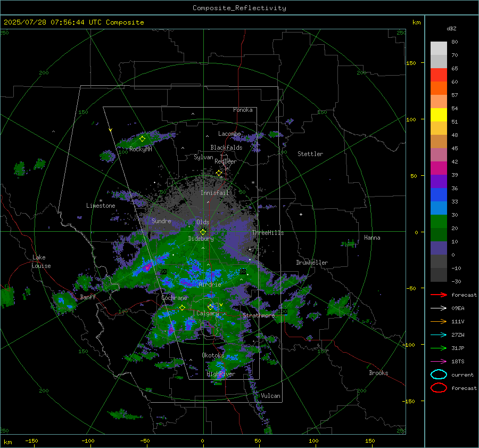Click the Ponoka city label

(x=243, y=110)
